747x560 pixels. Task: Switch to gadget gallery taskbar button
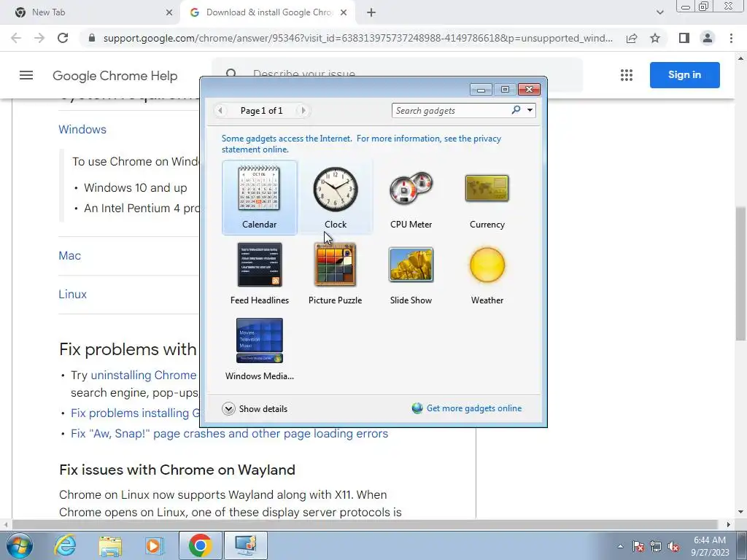245,545
